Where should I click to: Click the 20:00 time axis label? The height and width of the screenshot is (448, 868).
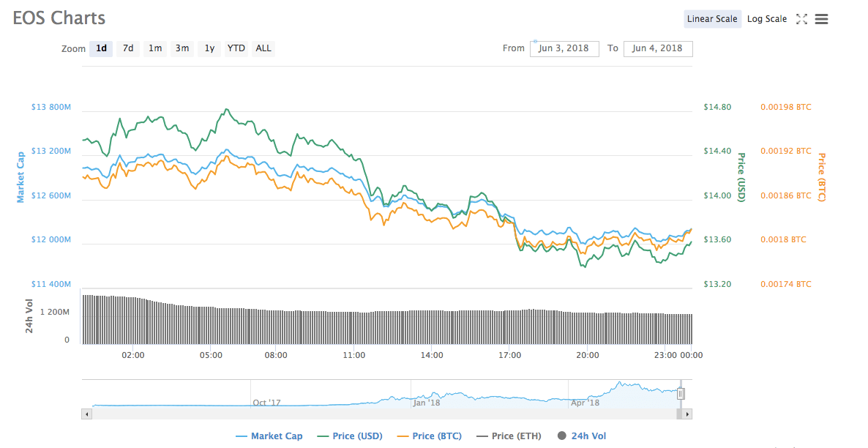pyautogui.click(x=588, y=355)
